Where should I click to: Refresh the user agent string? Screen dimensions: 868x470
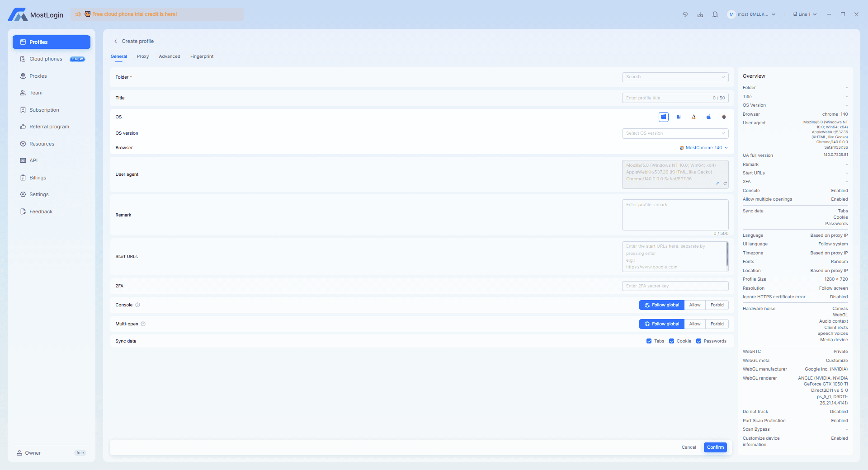725,183
